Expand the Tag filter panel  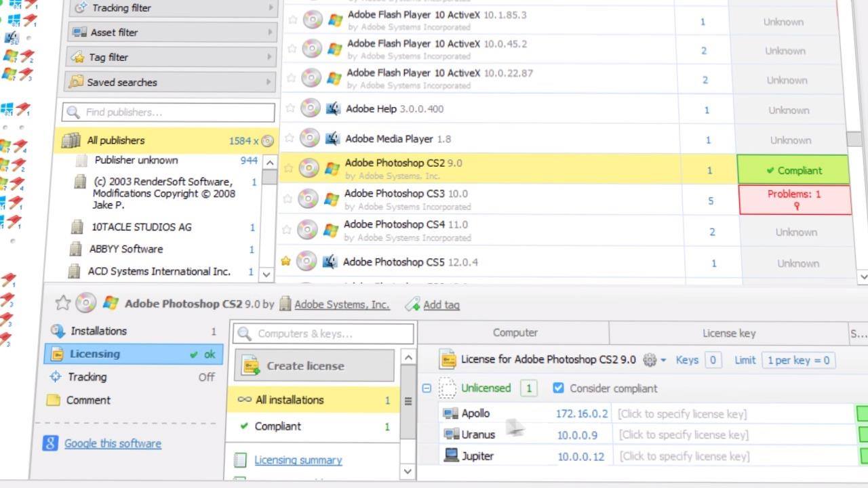click(x=172, y=57)
